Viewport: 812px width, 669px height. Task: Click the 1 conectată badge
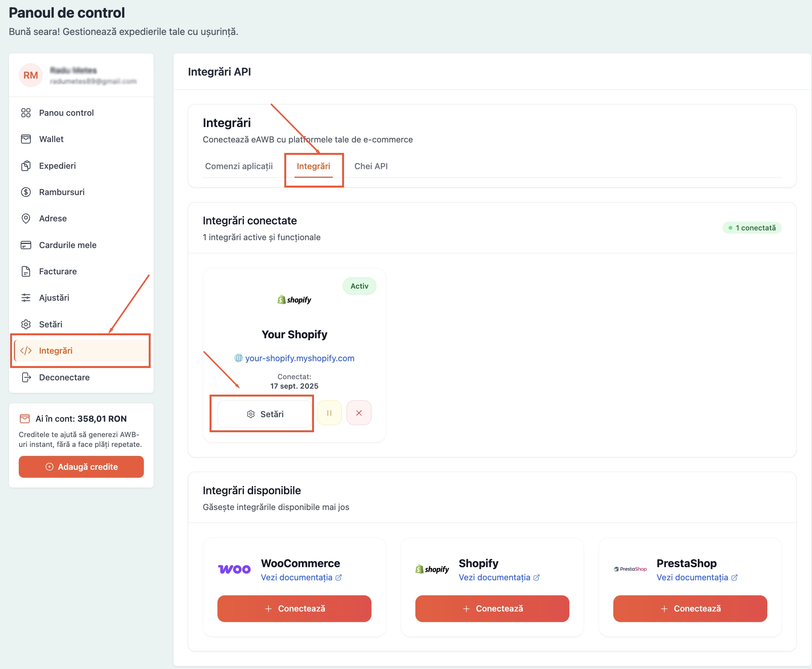click(752, 228)
